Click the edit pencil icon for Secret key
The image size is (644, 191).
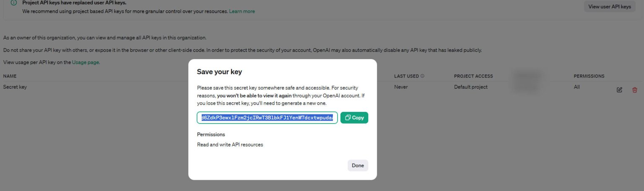pyautogui.click(x=619, y=90)
